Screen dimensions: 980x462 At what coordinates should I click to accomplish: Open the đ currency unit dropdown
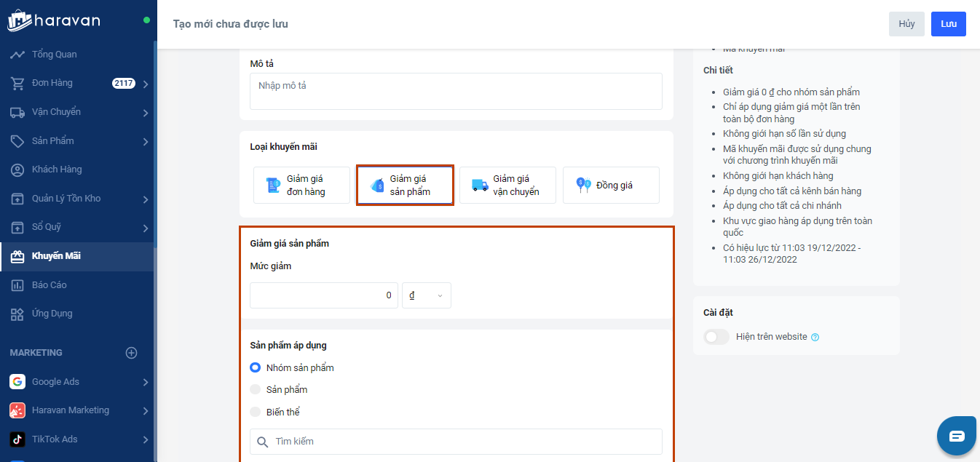coord(427,295)
